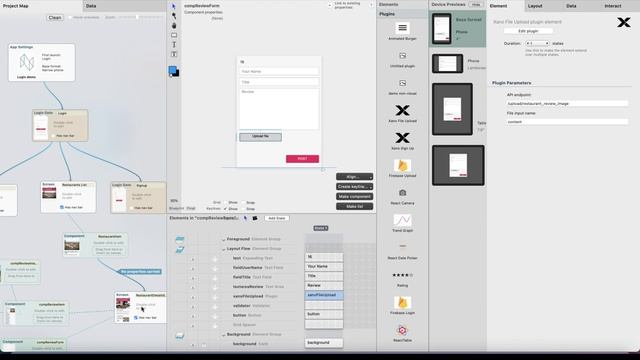Click the Make list button
Viewport: 640px width, 360px height.
(354, 207)
